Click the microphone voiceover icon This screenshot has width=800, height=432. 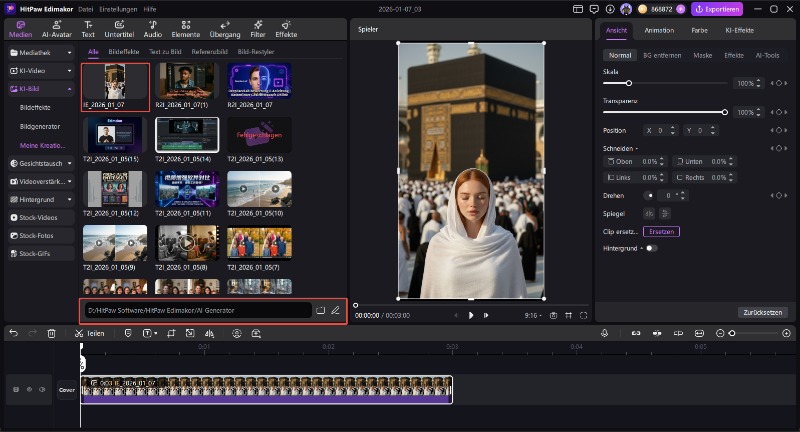pyautogui.click(x=604, y=333)
